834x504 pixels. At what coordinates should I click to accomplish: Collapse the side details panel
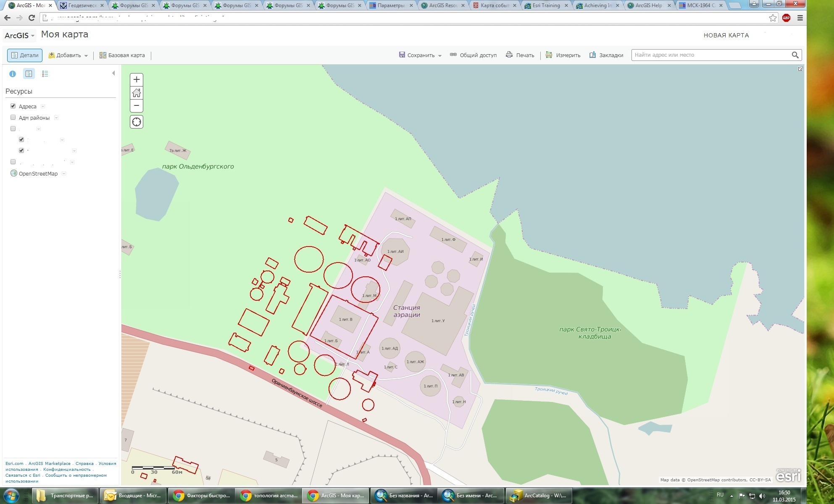point(113,73)
